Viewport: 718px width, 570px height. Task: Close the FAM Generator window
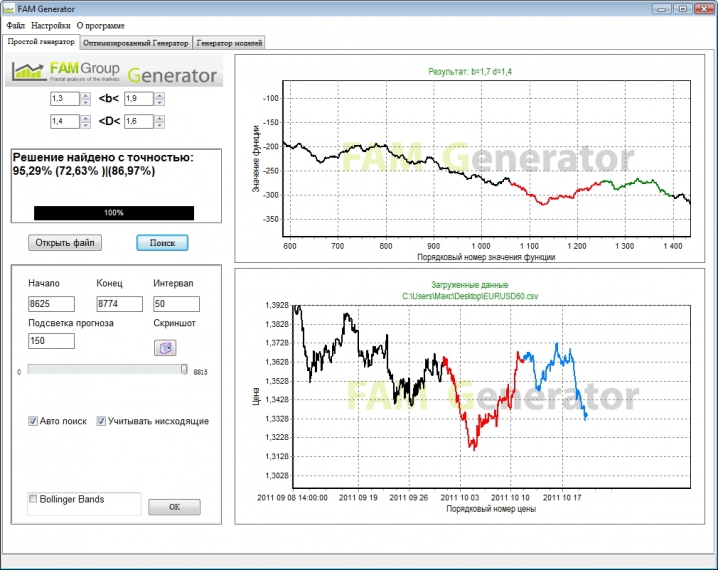(x=704, y=8)
